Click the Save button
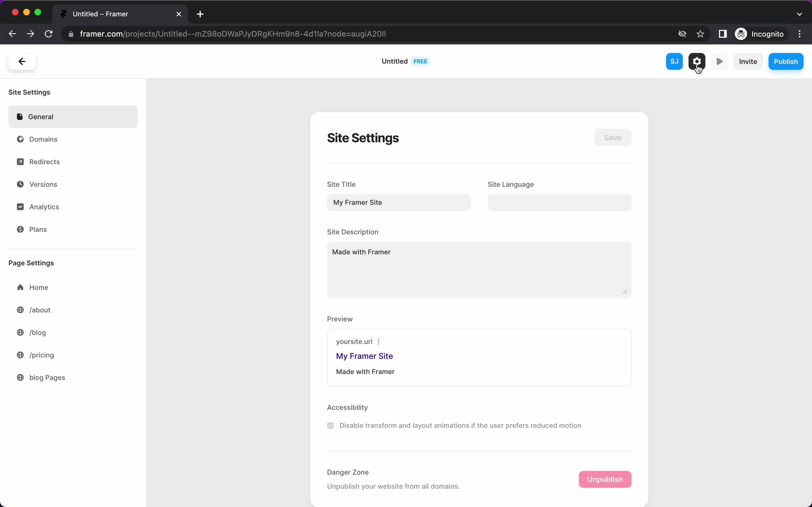Screen dimensions: 812x507 point(613,137)
